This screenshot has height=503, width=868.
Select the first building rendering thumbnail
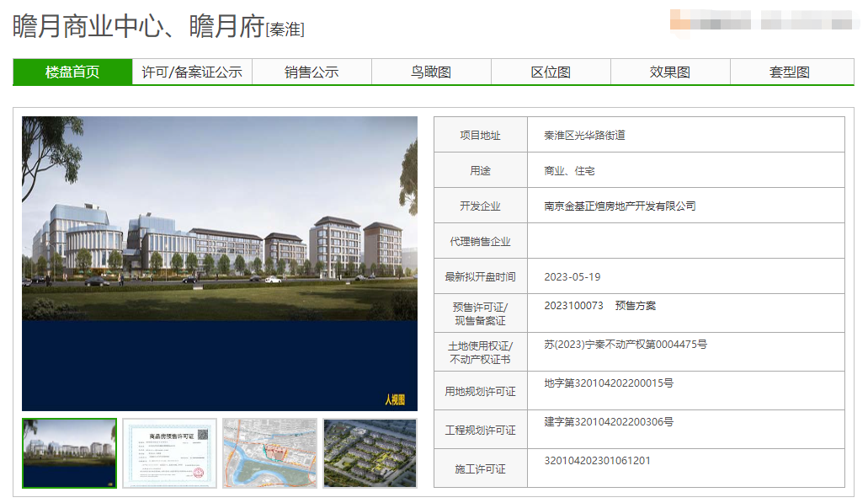pyautogui.click(x=69, y=453)
